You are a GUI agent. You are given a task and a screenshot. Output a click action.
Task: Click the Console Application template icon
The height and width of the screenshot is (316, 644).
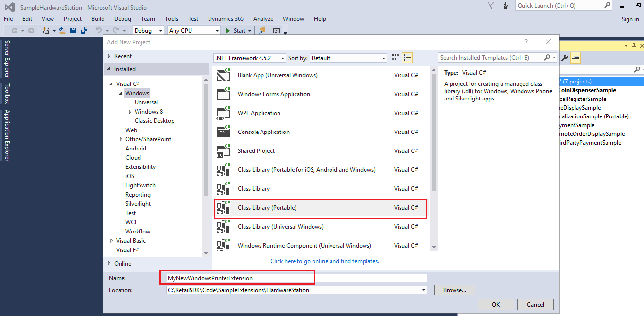pyautogui.click(x=224, y=132)
